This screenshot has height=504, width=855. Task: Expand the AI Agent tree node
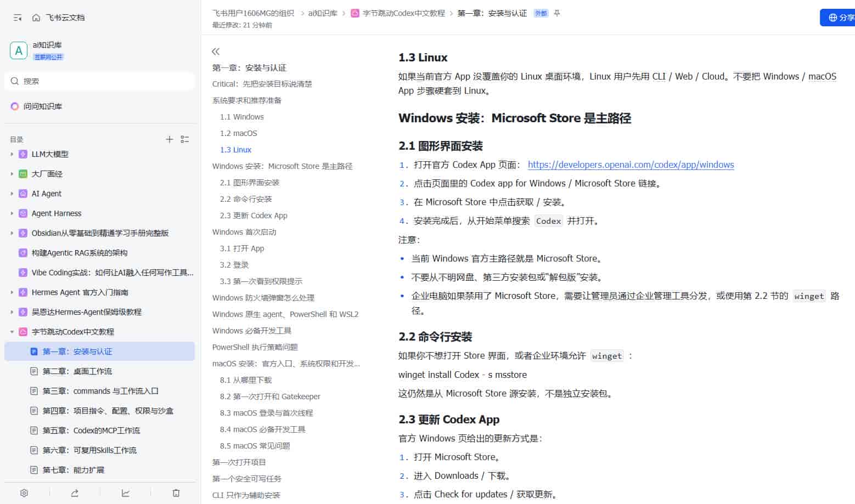tap(12, 194)
